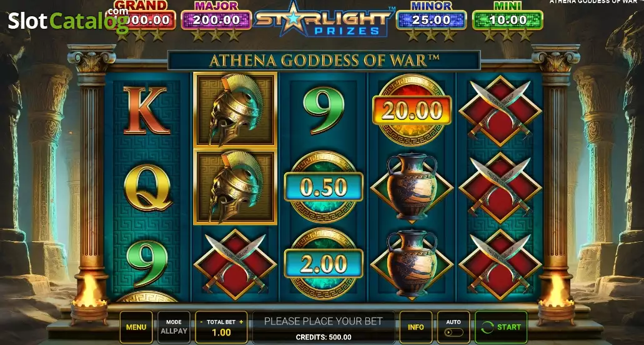Select the top golden helmet symbol

point(235,110)
